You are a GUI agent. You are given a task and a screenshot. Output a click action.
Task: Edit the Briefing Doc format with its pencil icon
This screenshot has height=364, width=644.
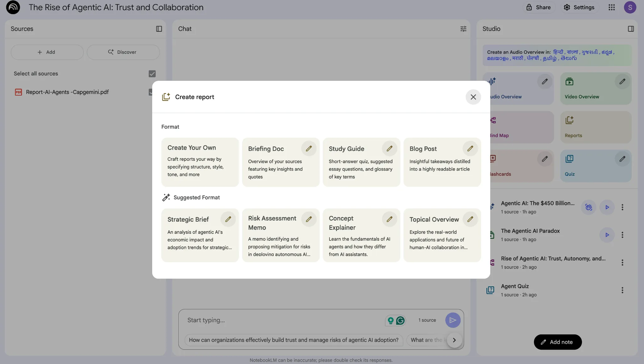(309, 148)
